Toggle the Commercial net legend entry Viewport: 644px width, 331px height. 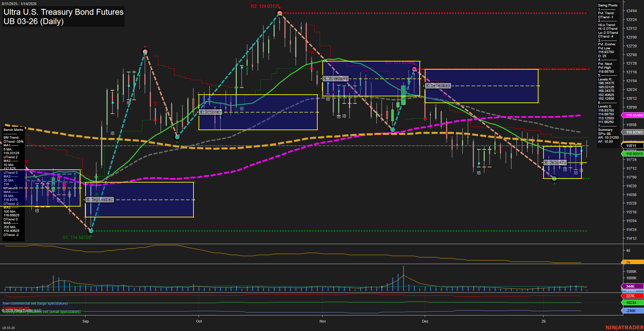click(x=15, y=308)
